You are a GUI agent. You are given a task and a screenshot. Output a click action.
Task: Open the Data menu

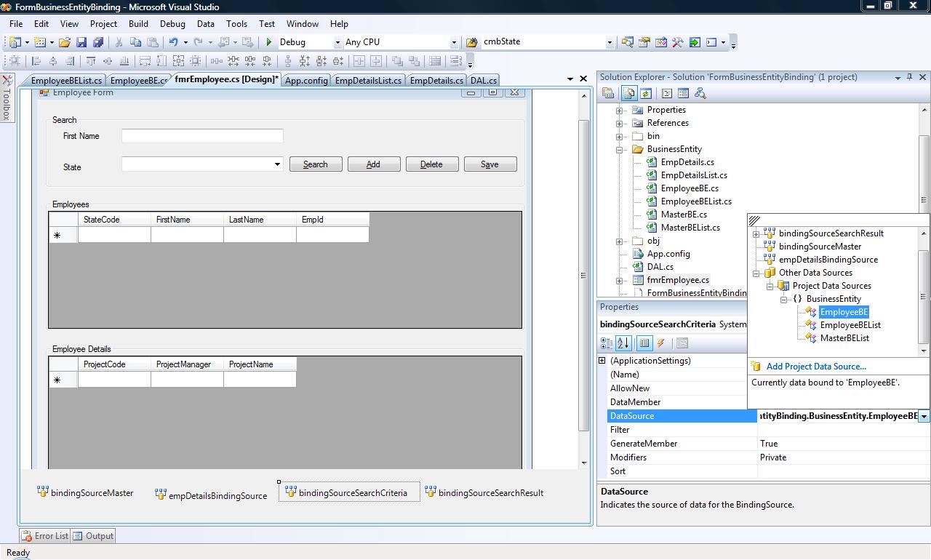click(x=206, y=24)
